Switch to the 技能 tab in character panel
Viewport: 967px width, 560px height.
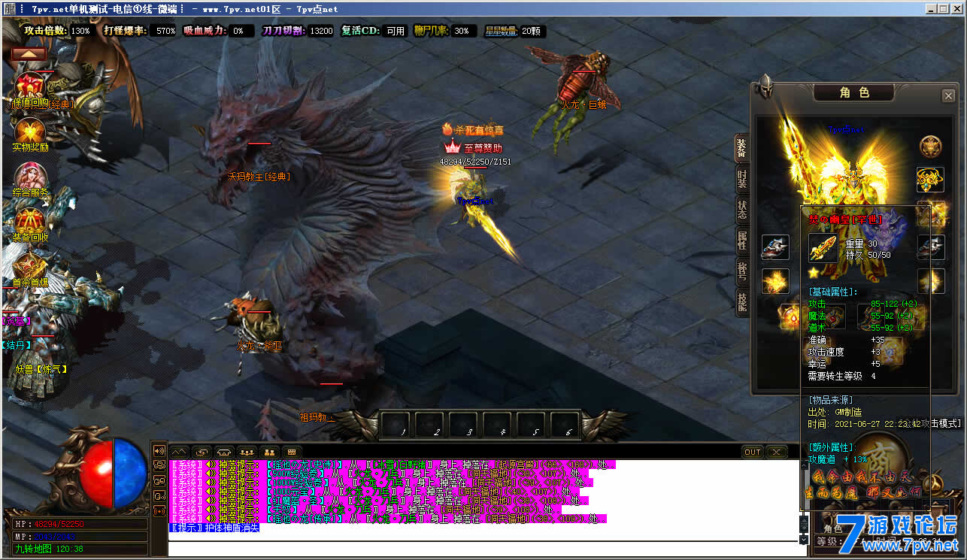point(741,302)
